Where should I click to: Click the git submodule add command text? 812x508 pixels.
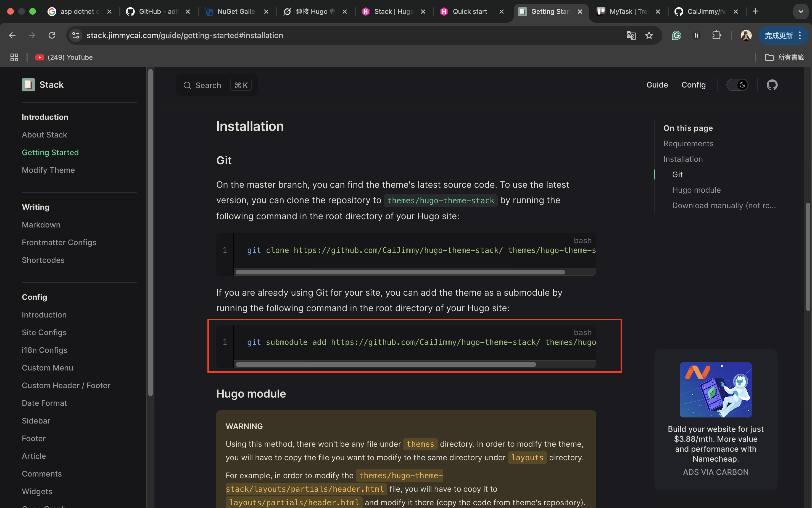pyautogui.click(x=421, y=342)
